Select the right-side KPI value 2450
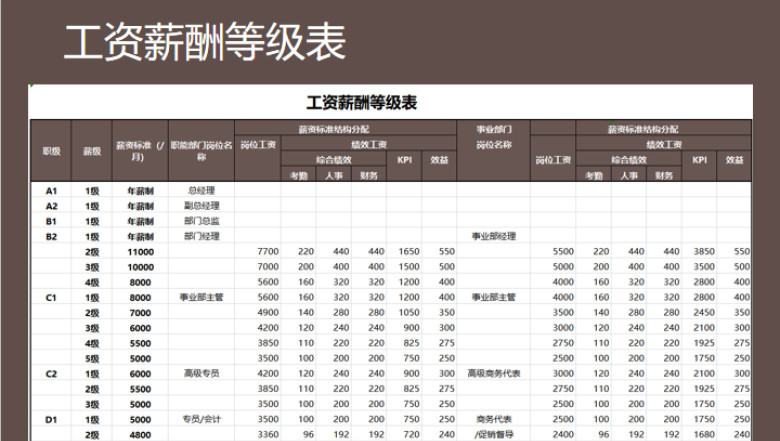This screenshot has height=441, width=780. [704, 313]
